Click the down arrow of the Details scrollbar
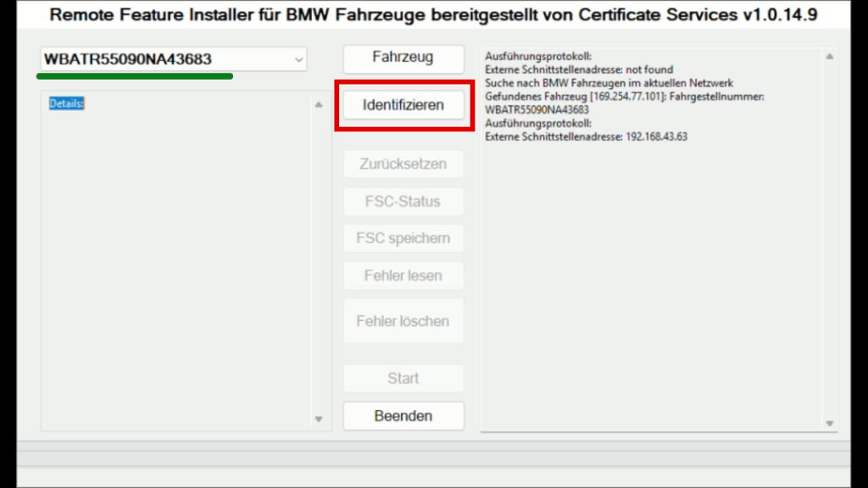This screenshot has width=868, height=488. pyautogui.click(x=319, y=418)
